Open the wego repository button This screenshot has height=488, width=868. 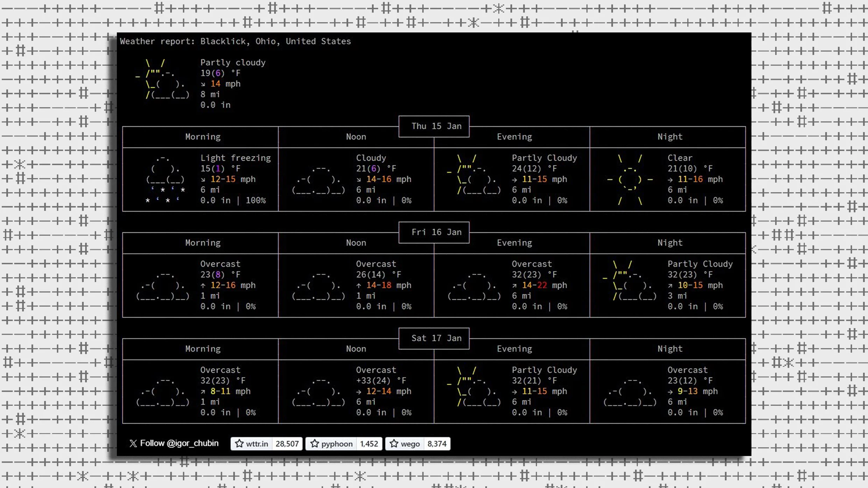tap(410, 444)
